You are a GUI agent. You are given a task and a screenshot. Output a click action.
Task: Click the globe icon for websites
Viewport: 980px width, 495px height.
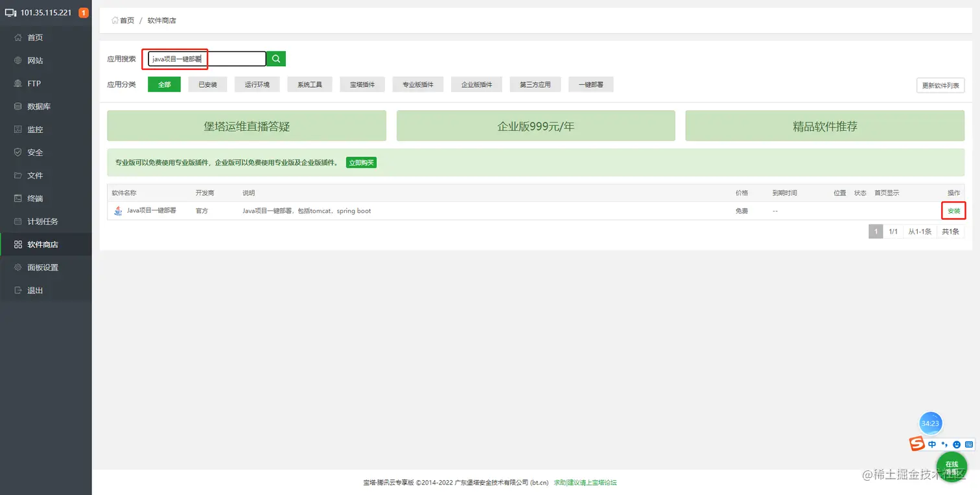click(18, 60)
